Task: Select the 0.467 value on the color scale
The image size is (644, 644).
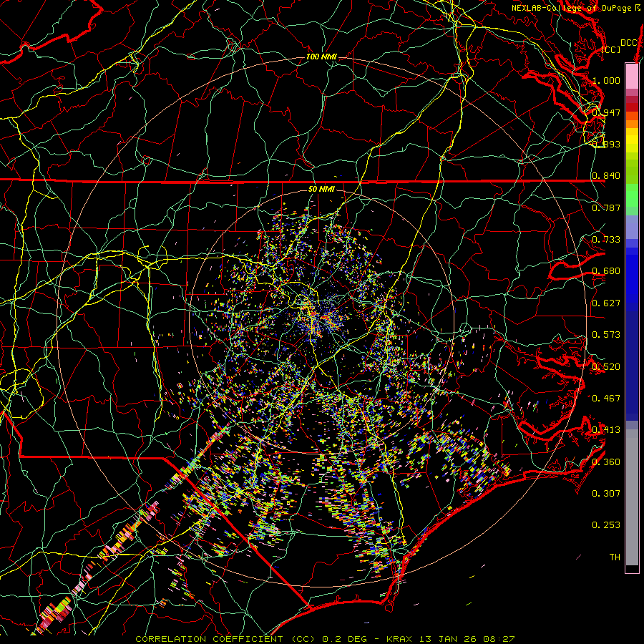Action: 606,398
